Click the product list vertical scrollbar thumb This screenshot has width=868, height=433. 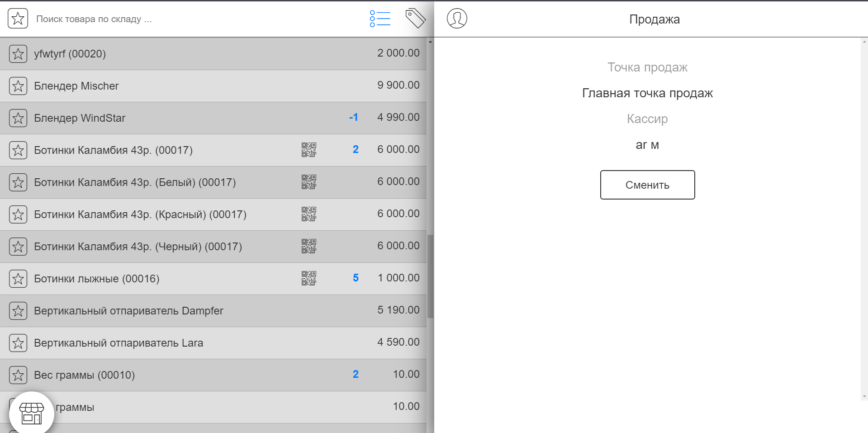pyautogui.click(x=430, y=276)
